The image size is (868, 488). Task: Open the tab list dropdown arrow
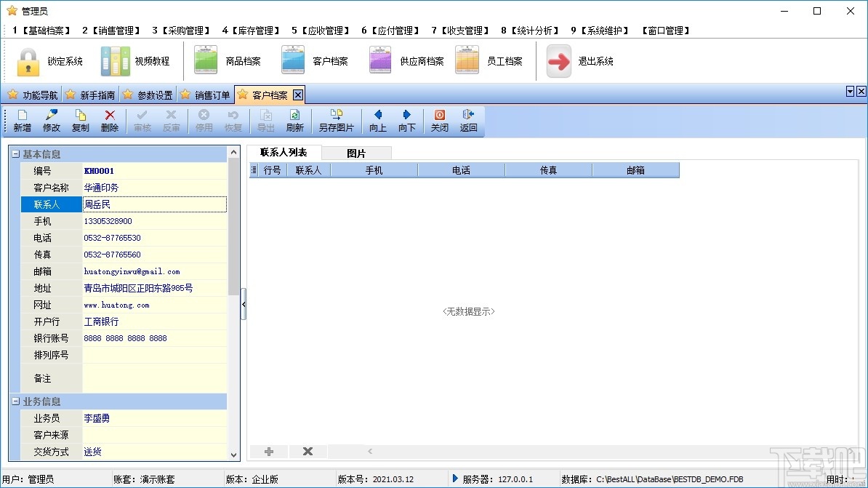point(851,92)
